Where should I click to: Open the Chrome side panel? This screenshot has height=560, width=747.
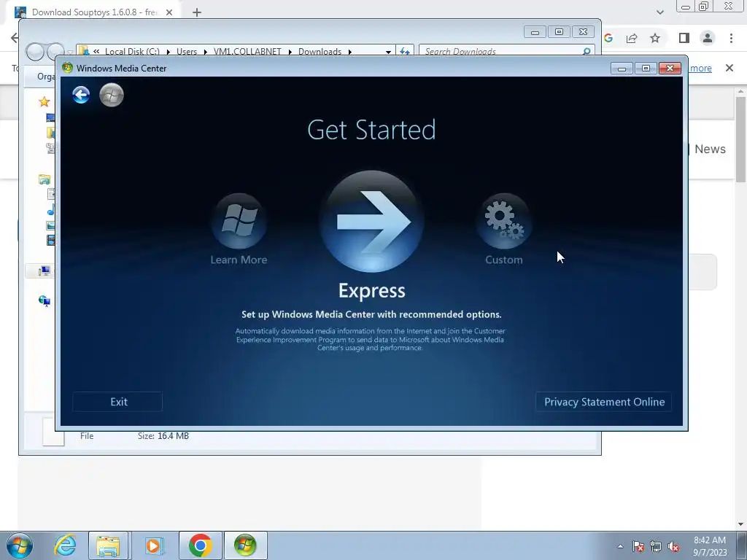tap(684, 38)
